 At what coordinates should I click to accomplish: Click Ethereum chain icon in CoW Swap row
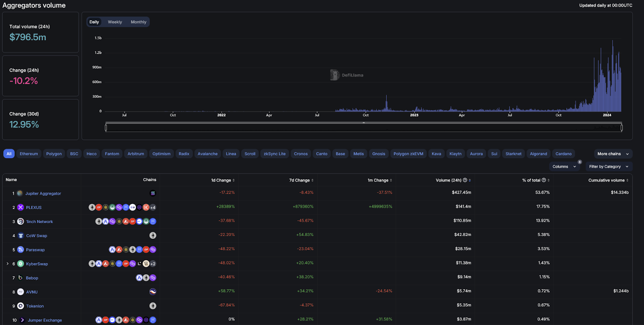tap(153, 236)
